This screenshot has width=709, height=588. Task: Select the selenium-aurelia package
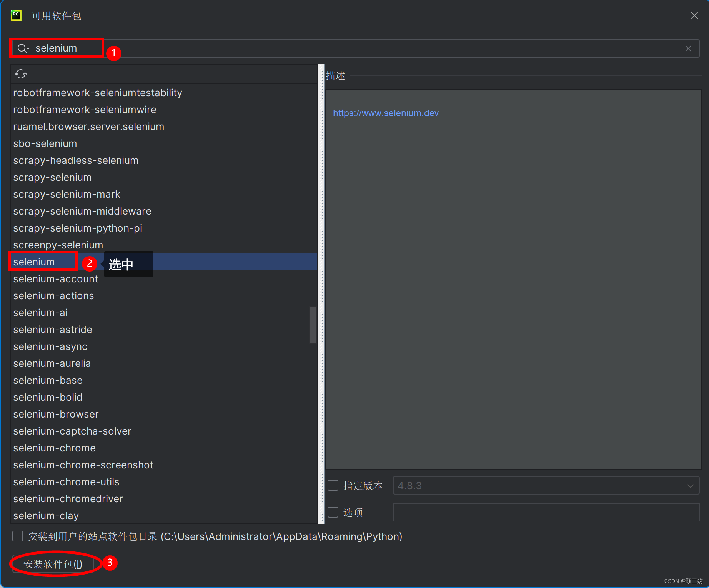[164, 363]
